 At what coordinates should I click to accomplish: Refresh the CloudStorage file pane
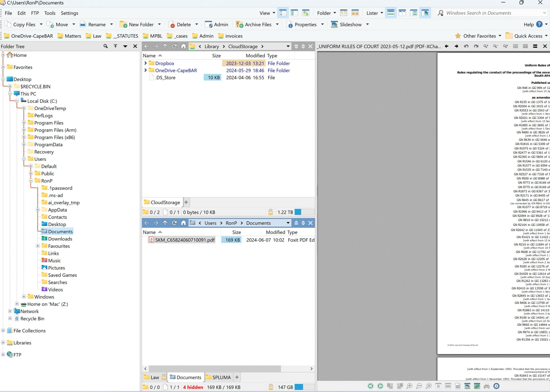point(174,46)
